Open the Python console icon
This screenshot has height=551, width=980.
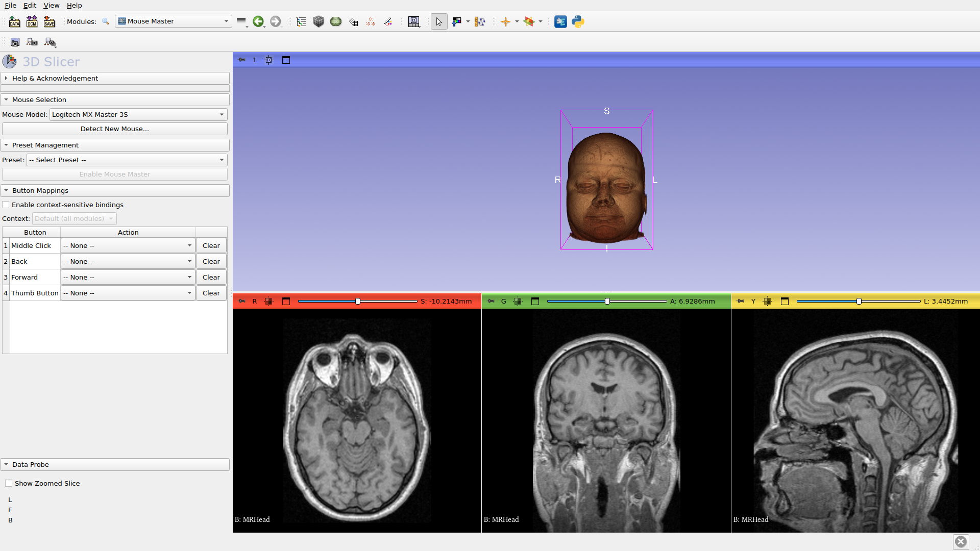pos(578,21)
